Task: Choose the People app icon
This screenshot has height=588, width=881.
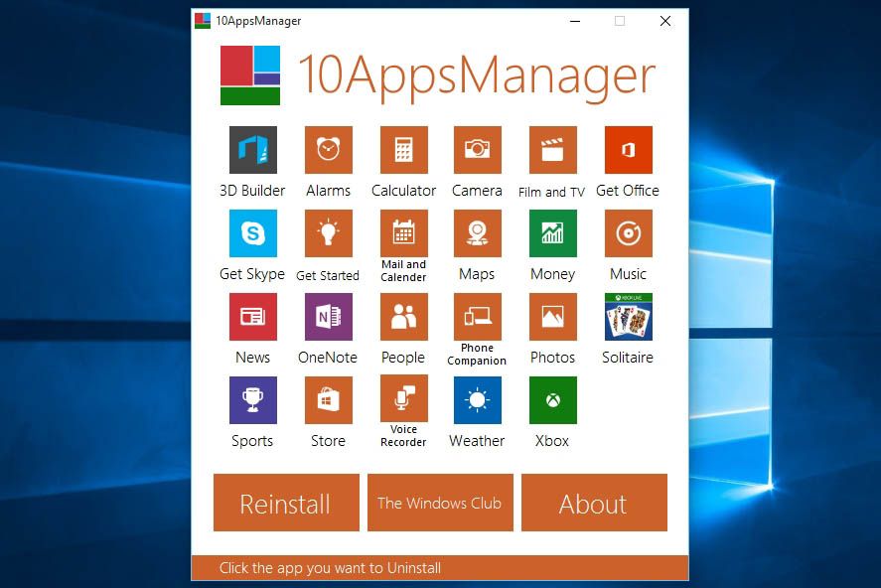Action: coord(403,317)
